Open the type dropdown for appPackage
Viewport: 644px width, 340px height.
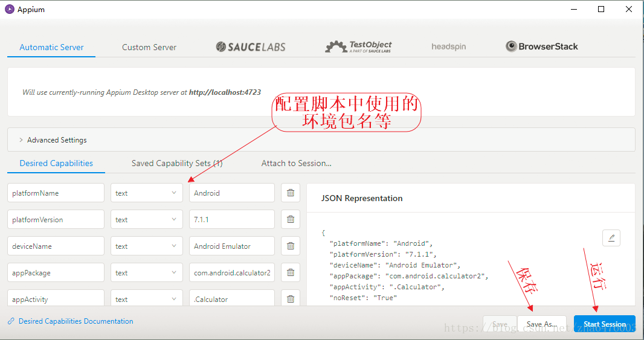147,272
